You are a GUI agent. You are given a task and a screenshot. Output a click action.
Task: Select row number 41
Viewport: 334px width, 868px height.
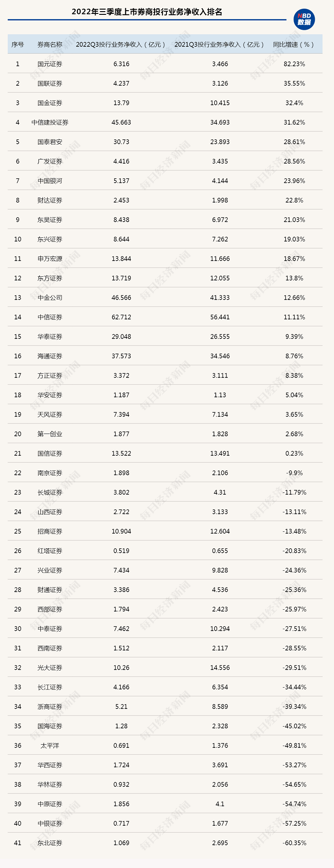click(18, 843)
